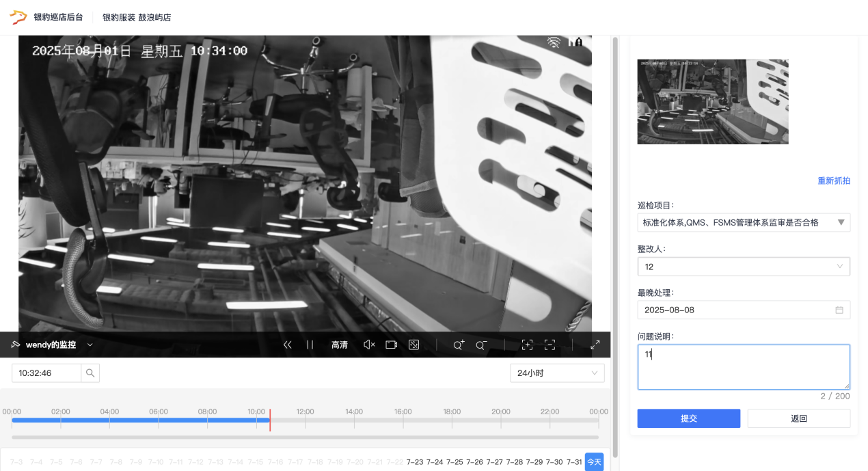Select the 7-28 date tab
Viewport: 868px width, 471px height.
pyautogui.click(x=515, y=463)
